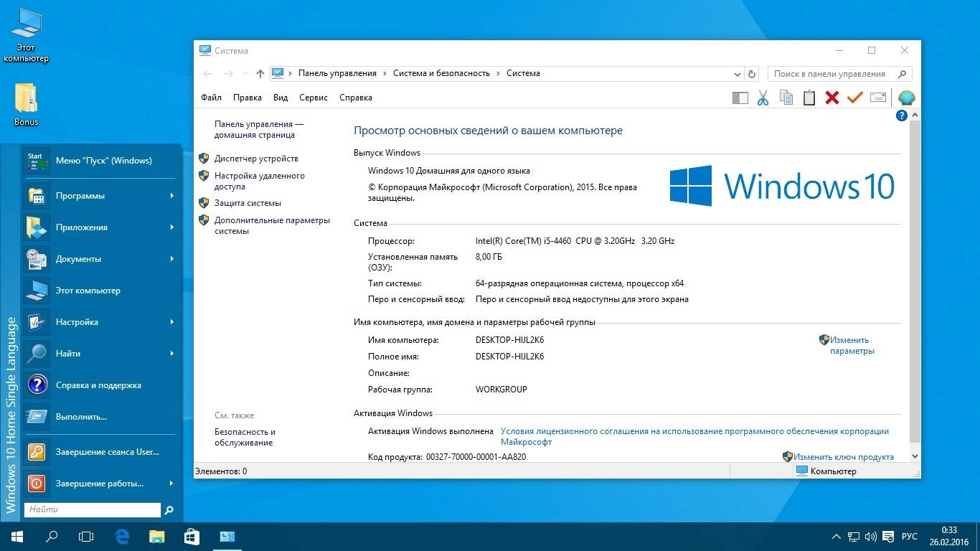Open 'Этот компьютер' from start menu
The image size is (980, 551).
pos(100,291)
